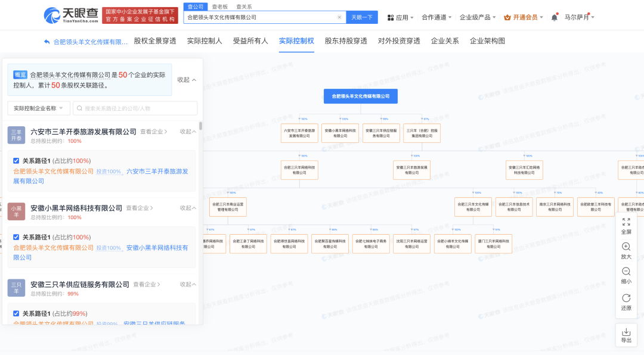
Task: Click the TianYanCha logo
Action: (70, 15)
